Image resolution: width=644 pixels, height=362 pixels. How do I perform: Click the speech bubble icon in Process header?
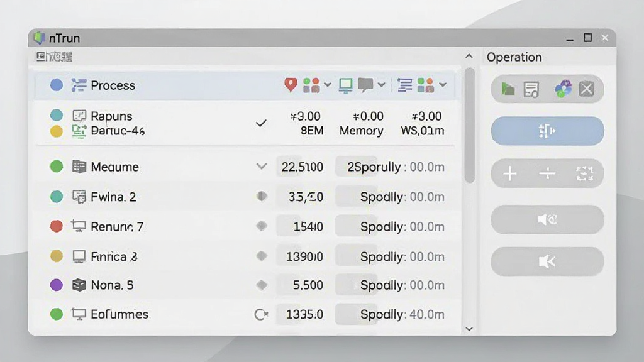tap(365, 85)
